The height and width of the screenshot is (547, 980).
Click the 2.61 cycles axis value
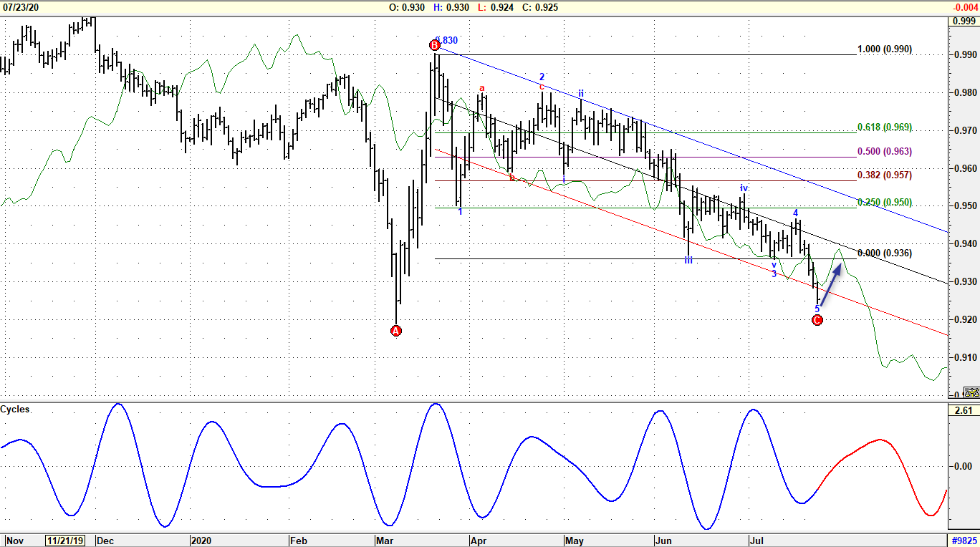pos(964,410)
